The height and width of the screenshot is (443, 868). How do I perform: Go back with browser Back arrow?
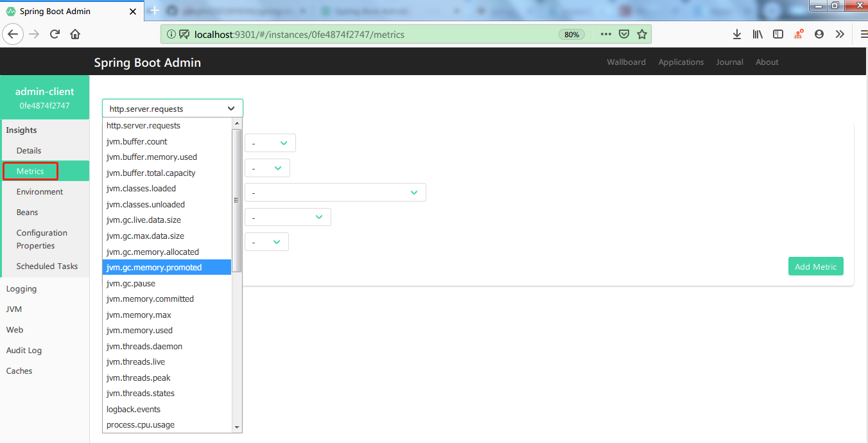click(x=13, y=34)
